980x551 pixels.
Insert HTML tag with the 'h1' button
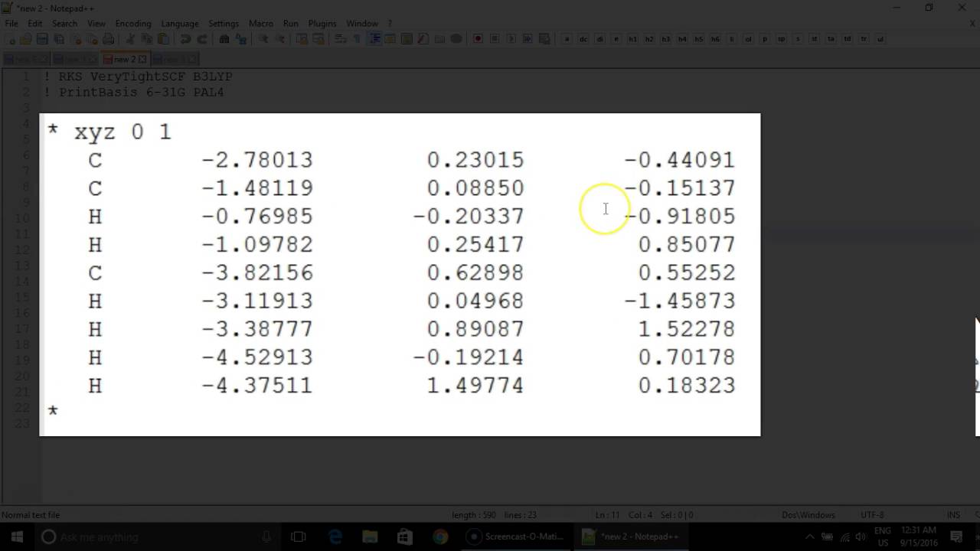pos(633,39)
